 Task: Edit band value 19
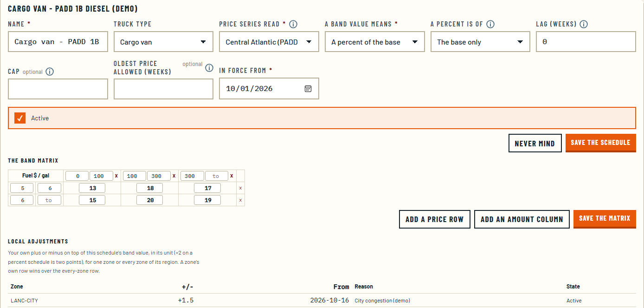point(207,200)
